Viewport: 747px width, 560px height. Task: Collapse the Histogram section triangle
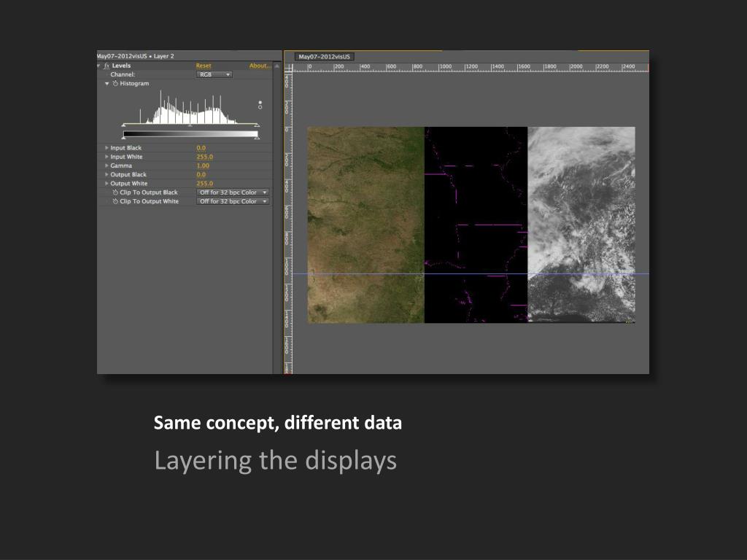[107, 84]
